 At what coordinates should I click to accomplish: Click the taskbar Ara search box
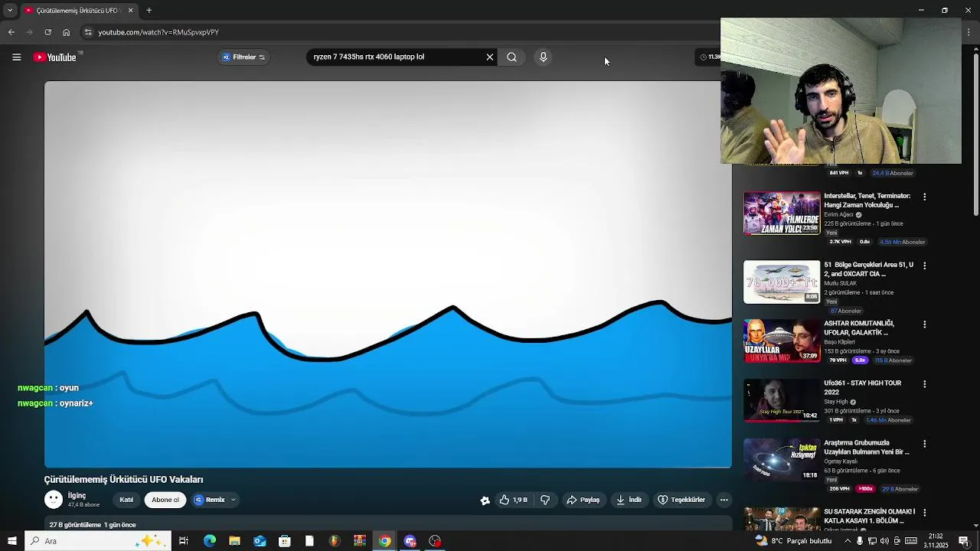(98, 541)
